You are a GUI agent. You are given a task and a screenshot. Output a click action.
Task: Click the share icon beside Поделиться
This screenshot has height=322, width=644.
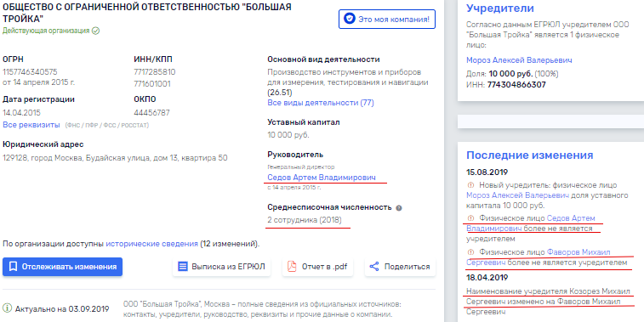pyautogui.click(x=373, y=267)
